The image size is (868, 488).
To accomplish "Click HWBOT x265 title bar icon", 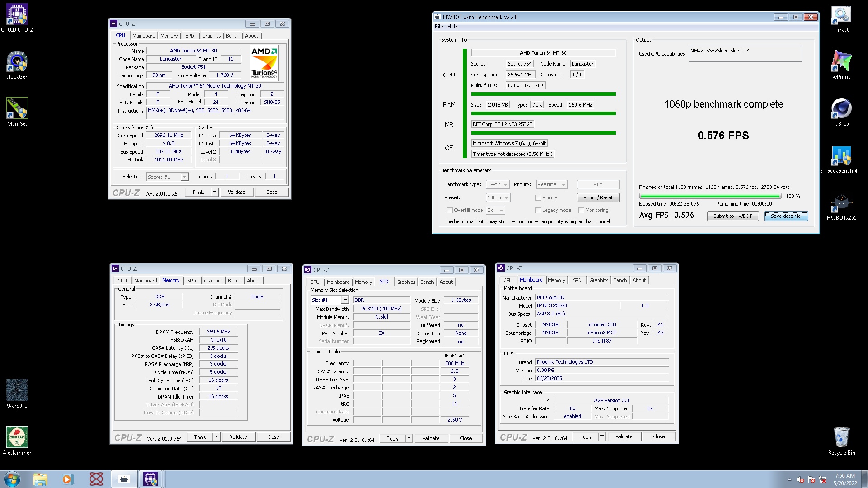I will point(438,17).
